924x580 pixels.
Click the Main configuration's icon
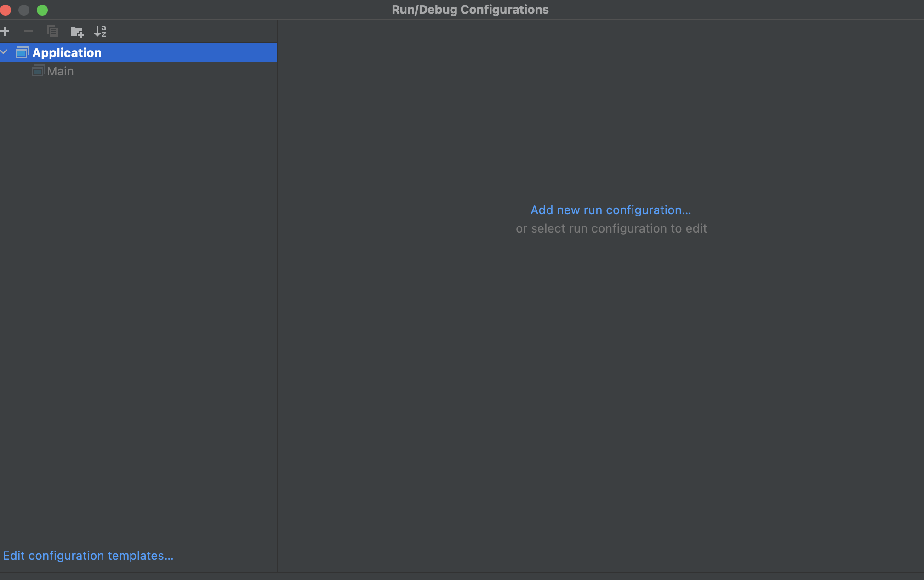[x=38, y=71]
